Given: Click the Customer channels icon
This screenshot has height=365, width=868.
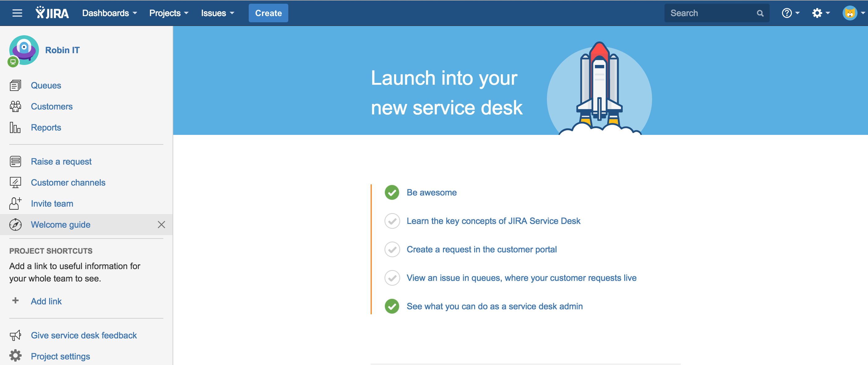Looking at the screenshot, I should (x=15, y=182).
